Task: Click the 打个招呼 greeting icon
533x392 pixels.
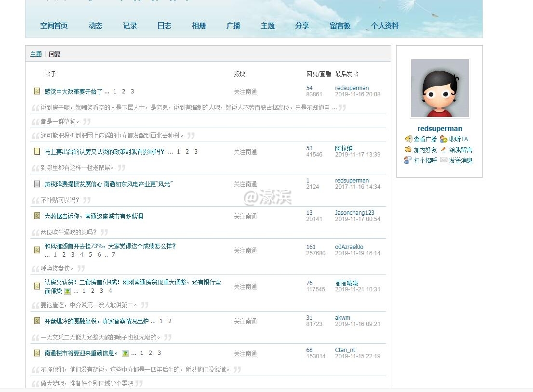Action: (408, 160)
